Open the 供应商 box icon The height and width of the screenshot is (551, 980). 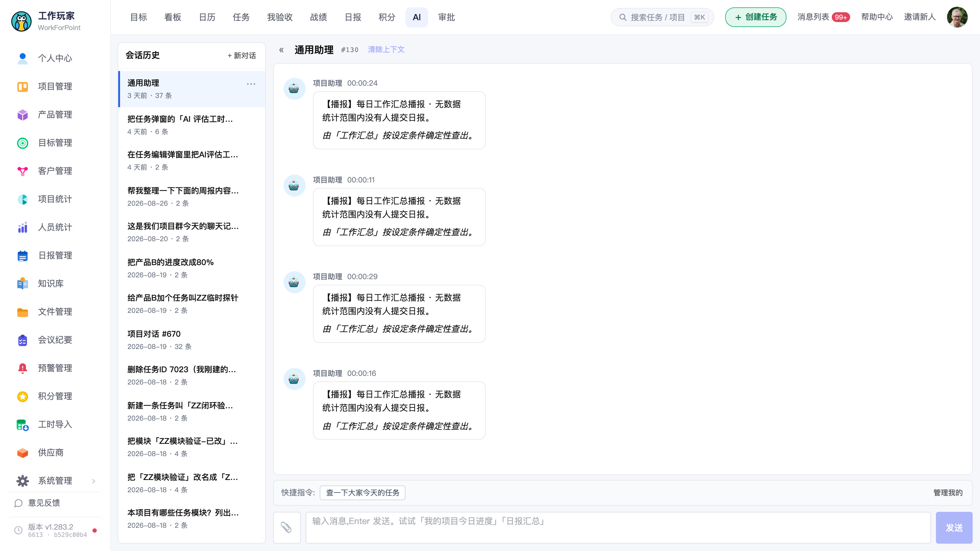22,452
